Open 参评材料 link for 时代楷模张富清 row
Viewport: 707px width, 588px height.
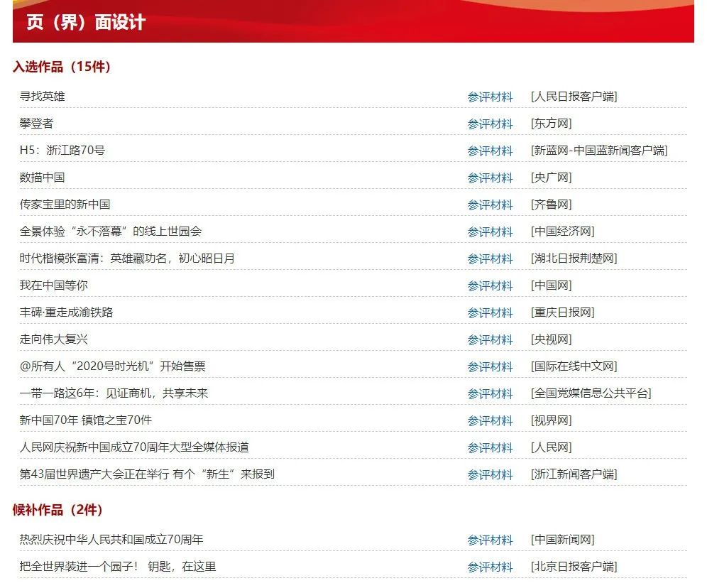point(490,259)
